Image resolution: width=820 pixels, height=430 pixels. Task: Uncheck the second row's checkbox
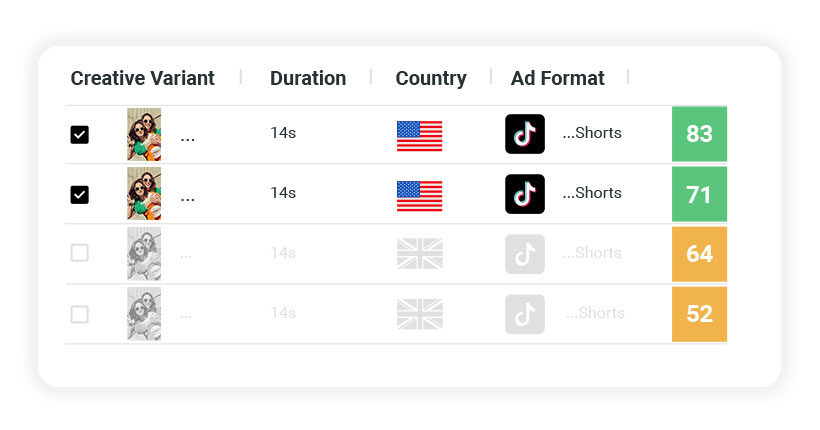tap(80, 195)
